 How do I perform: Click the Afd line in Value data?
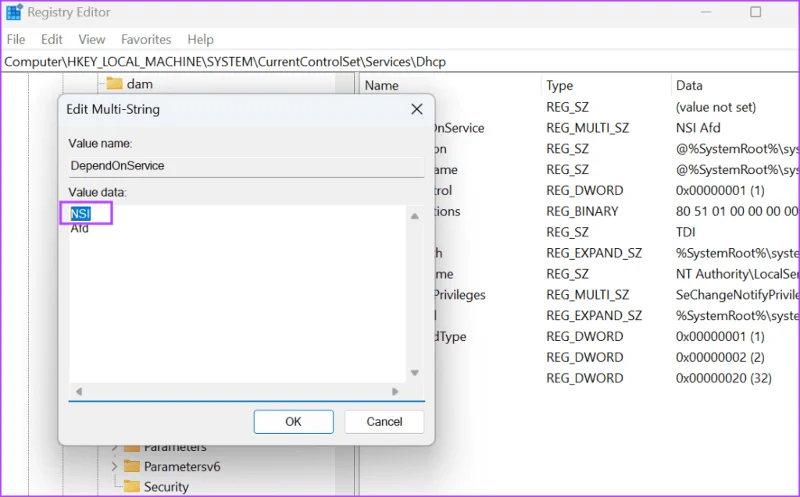(x=80, y=228)
